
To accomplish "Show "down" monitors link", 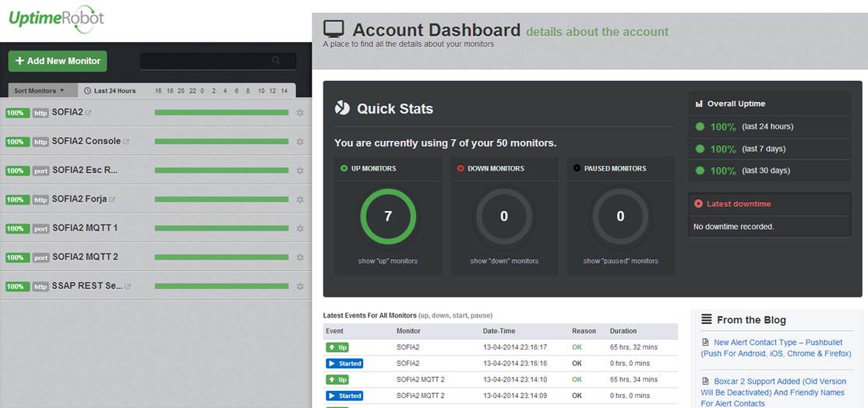I will pos(503,261).
